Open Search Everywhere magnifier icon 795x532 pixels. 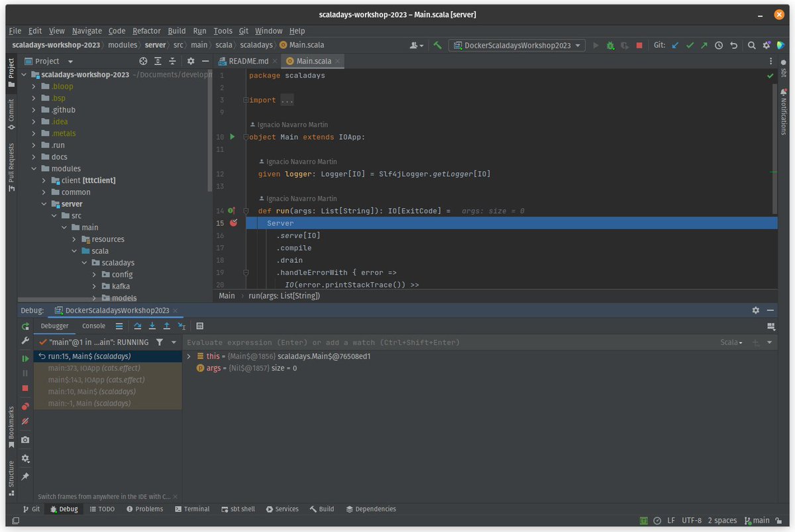[x=752, y=45]
